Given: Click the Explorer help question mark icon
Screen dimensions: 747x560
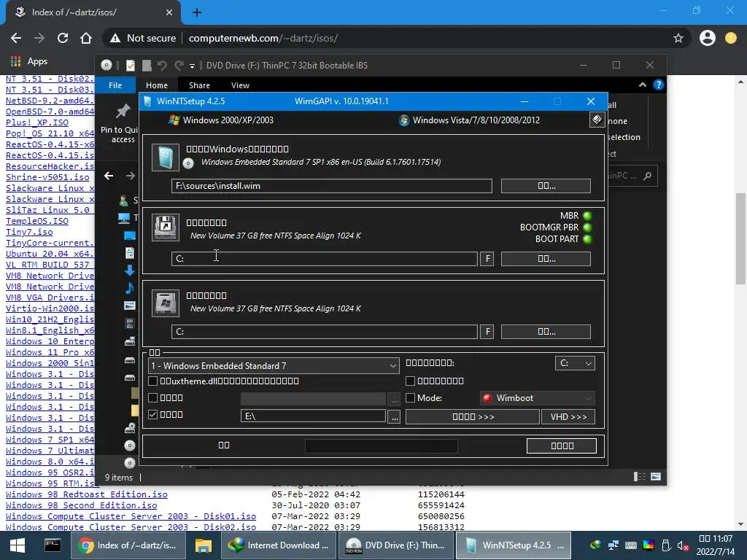Looking at the screenshot, I should tap(659, 85).
